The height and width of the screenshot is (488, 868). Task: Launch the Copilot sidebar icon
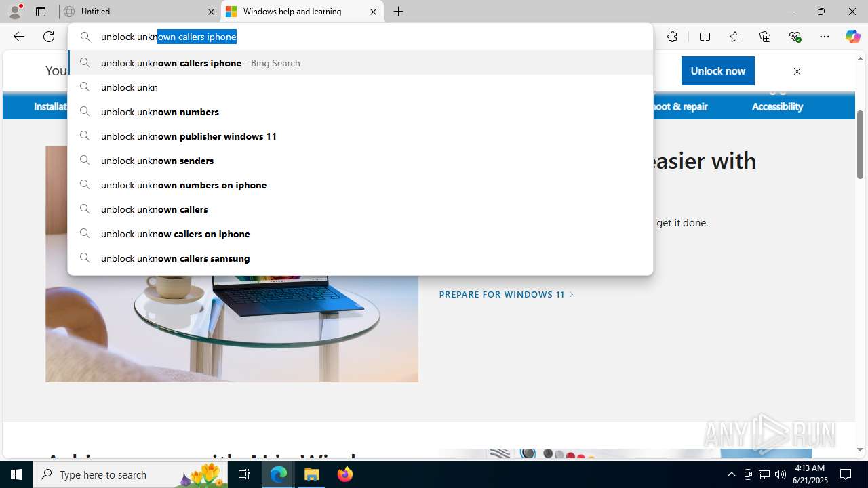click(852, 37)
